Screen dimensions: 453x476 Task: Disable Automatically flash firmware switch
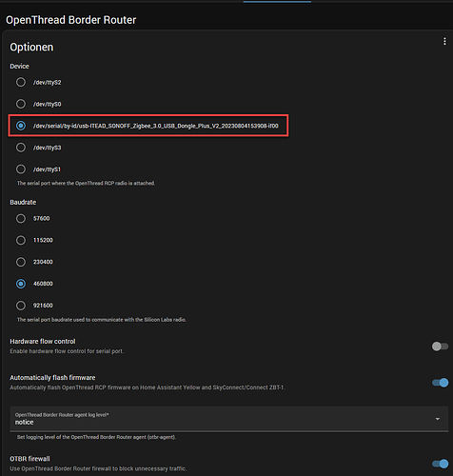tap(440, 383)
